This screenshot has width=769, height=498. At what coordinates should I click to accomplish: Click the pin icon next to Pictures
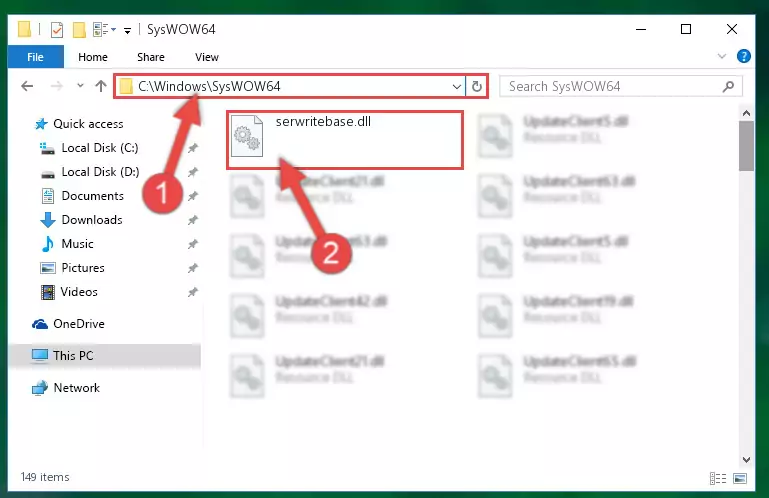(193, 268)
